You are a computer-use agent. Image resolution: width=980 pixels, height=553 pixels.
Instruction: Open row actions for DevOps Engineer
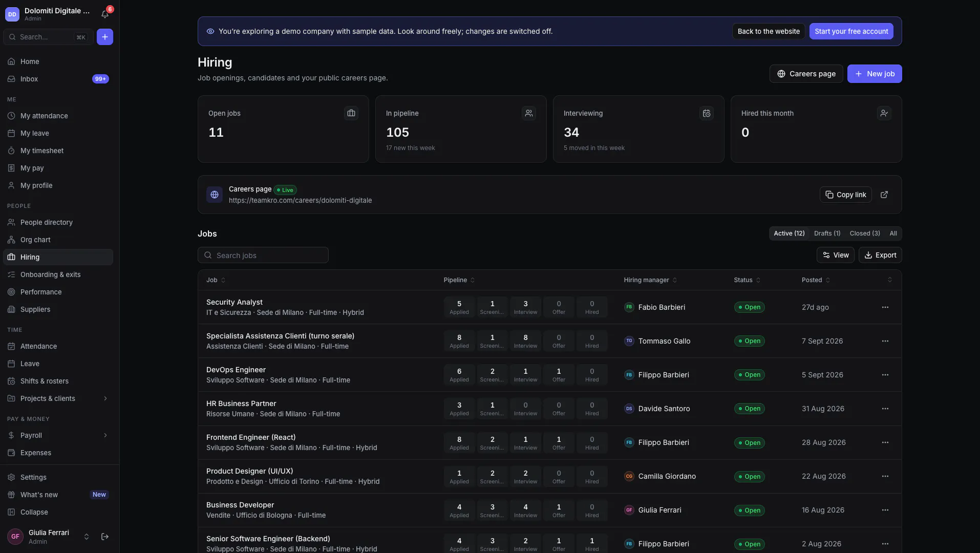click(885, 375)
